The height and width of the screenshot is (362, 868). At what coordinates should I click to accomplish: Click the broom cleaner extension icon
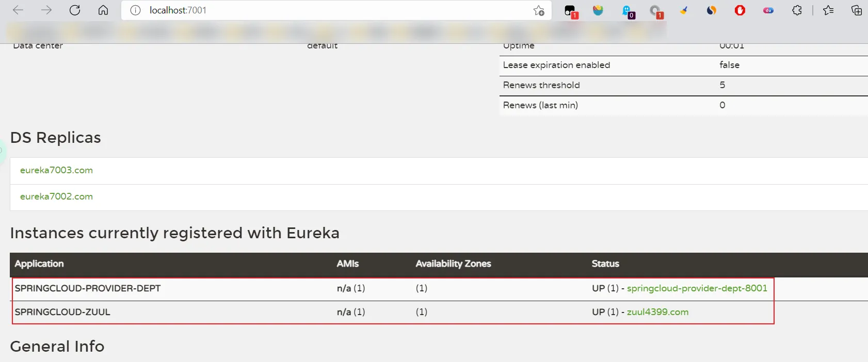(x=683, y=10)
